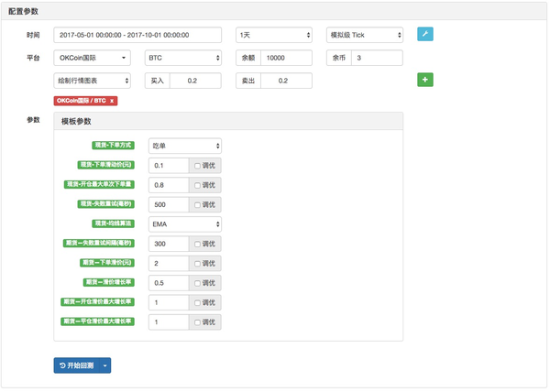Open the 1天 period dropdown
Viewport: 550px width, 392px height.
click(274, 35)
